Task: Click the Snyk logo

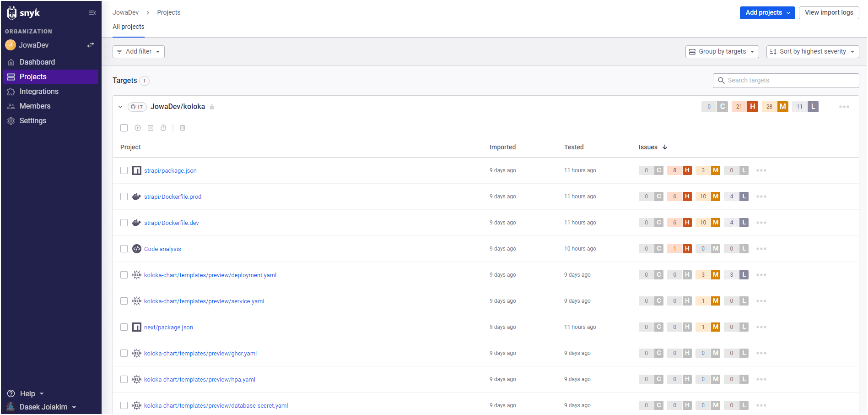Action: 23,13
